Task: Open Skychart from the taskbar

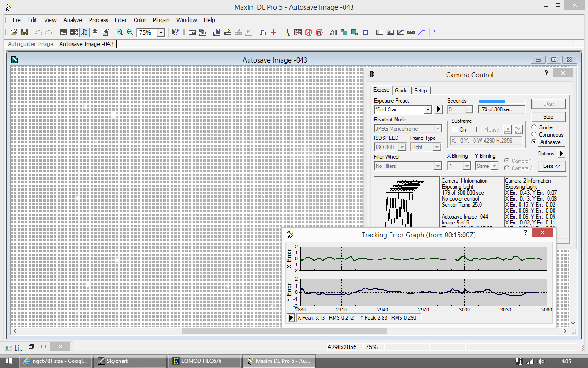Action: [x=130, y=361]
